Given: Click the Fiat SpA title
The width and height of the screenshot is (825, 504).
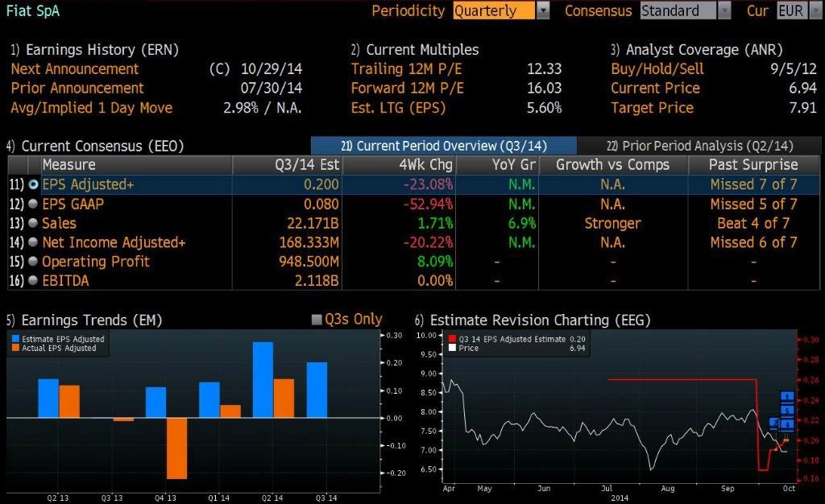Looking at the screenshot, I should coord(32,11).
